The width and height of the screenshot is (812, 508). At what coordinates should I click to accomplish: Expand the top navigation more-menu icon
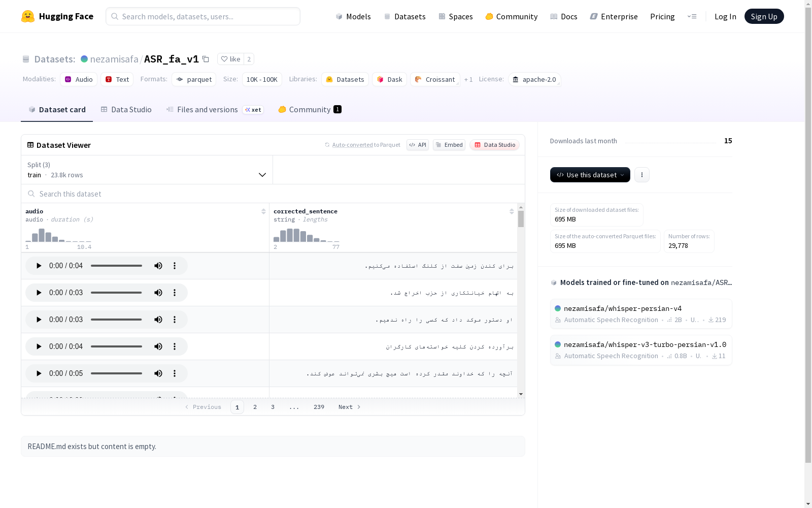pos(692,16)
